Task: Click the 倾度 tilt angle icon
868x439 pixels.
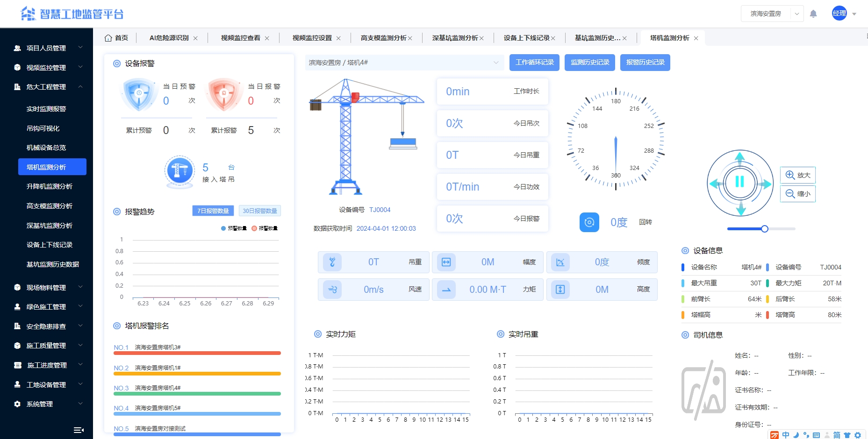Action: tap(561, 262)
